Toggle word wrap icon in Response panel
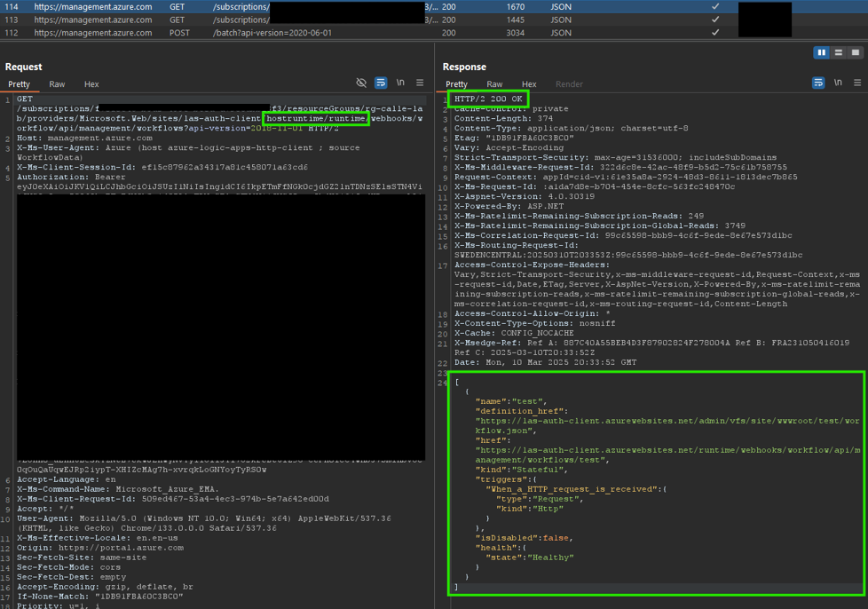 coord(818,83)
